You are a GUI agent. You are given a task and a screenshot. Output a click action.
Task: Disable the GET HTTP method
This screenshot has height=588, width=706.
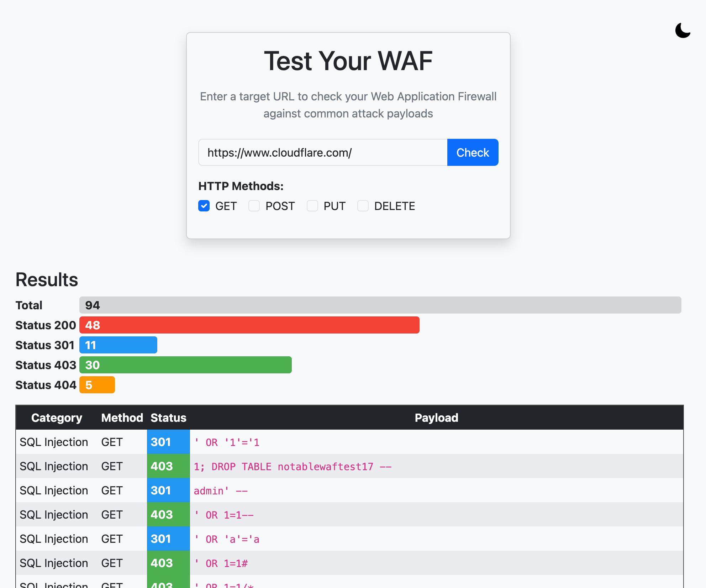pyautogui.click(x=204, y=206)
